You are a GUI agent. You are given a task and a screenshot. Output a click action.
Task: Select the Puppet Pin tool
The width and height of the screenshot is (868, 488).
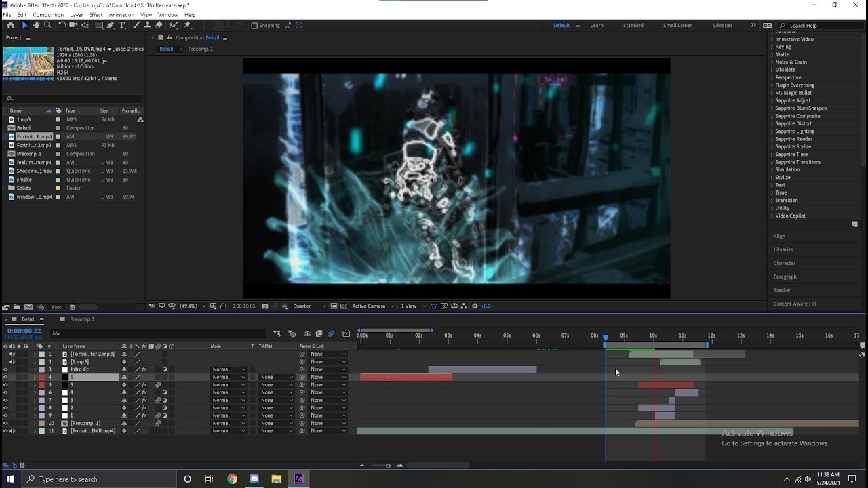pyautogui.click(x=186, y=25)
